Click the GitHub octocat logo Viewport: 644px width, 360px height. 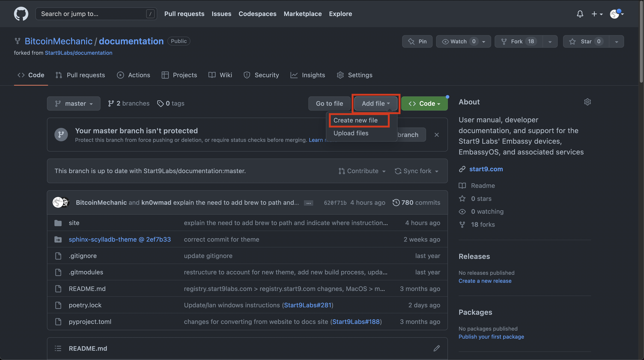(x=21, y=14)
